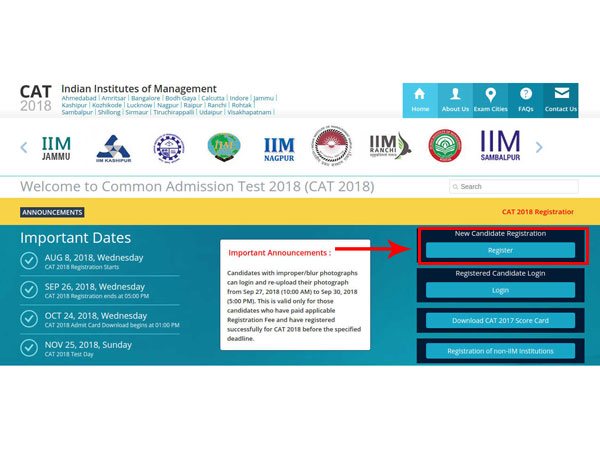Click the search magnifier icon
This screenshot has width=600, height=450.
(x=455, y=187)
